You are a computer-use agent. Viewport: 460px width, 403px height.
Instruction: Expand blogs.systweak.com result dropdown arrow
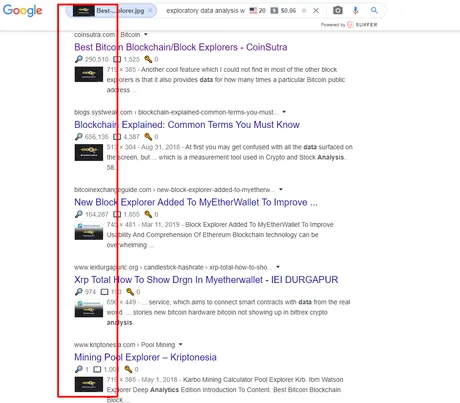pos(284,112)
